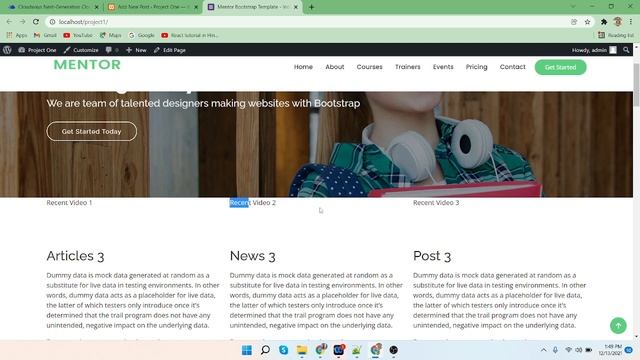Click the Post 3 heading
Screen dimensions: 640x360
click(x=432, y=256)
